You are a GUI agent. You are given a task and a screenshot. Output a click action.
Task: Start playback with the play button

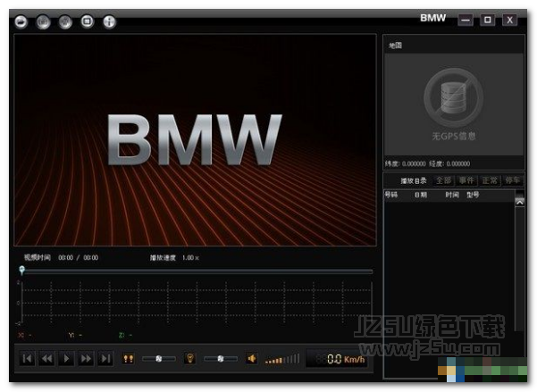coord(66,358)
